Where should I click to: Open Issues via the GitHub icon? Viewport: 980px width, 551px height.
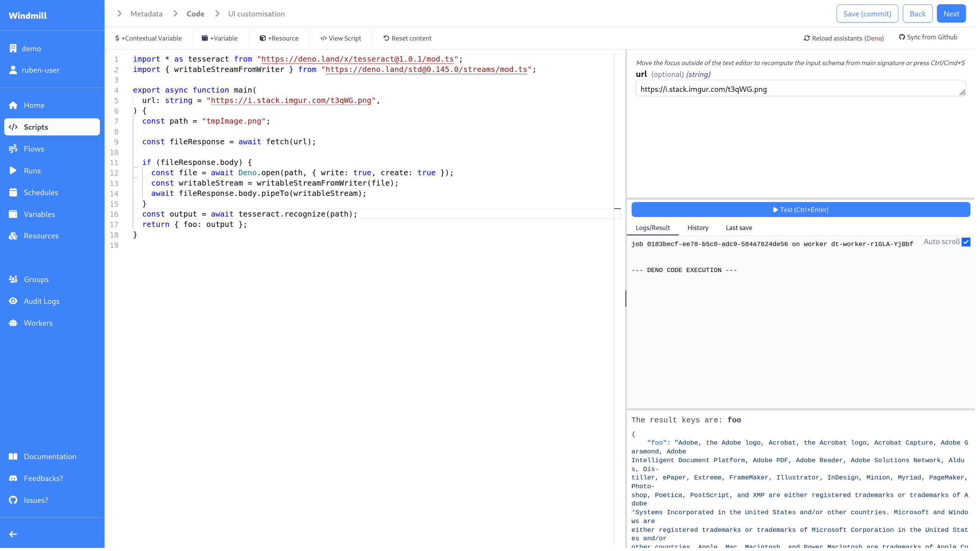pos(13,500)
